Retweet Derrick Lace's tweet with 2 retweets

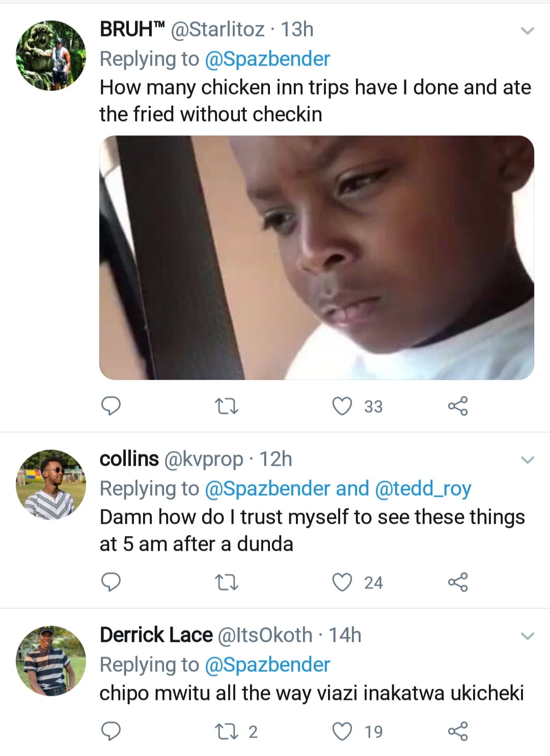pyautogui.click(x=227, y=732)
